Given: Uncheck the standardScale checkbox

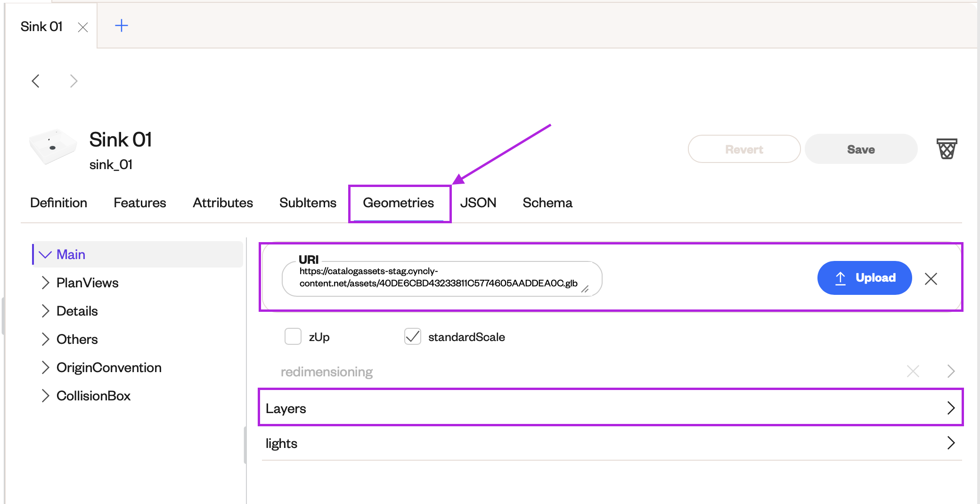Looking at the screenshot, I should pos(413,337).
